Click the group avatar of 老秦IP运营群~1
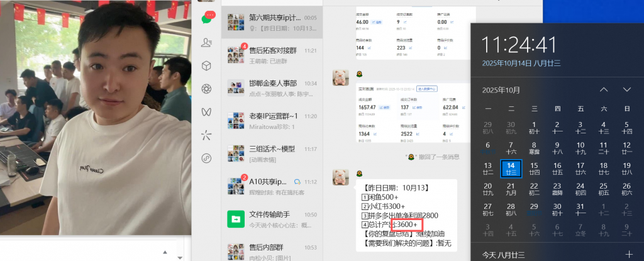This screenshot has width=644, height=261. (236, 120)
